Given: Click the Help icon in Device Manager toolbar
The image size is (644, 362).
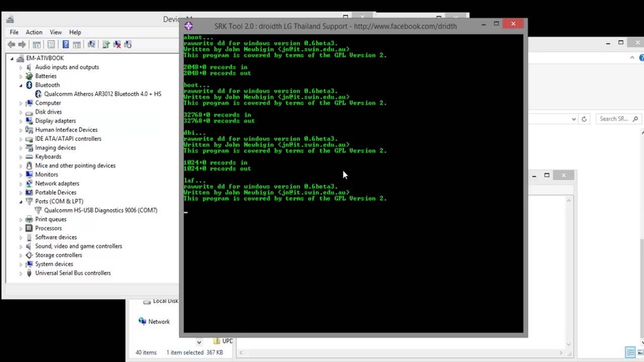Looking at the screenshot, I should tap(65, 44).
